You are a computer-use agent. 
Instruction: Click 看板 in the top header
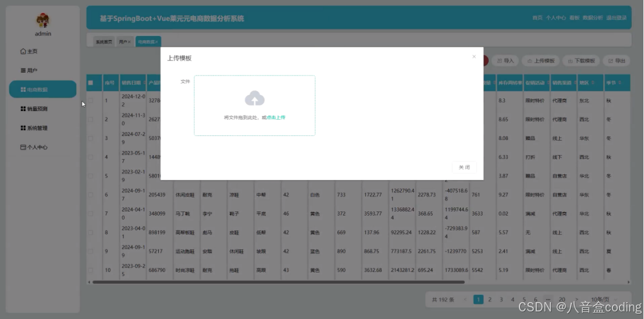pyautogui.click(x=574, y=17)
